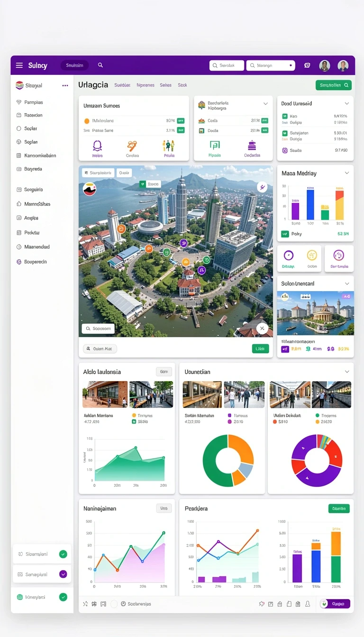Open the last user avatar in the header
The image size is (364, 637).
(x=343, y=65)
